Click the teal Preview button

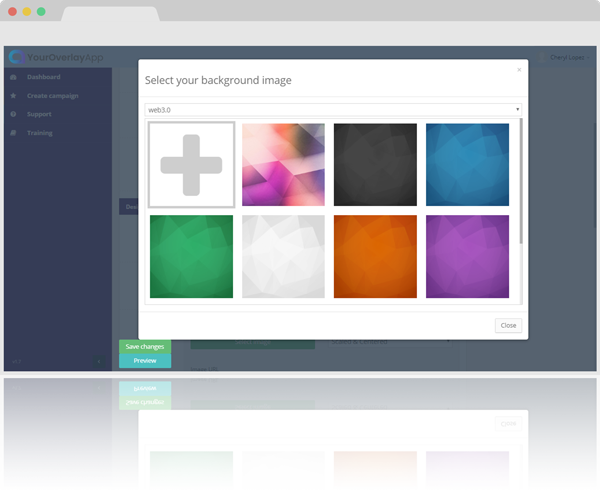tap(145, 361)
